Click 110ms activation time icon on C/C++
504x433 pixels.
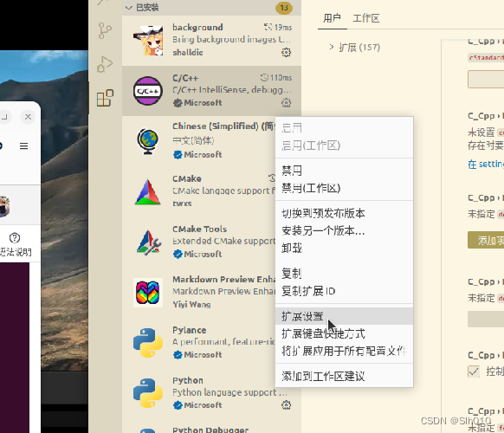[264, 78]
